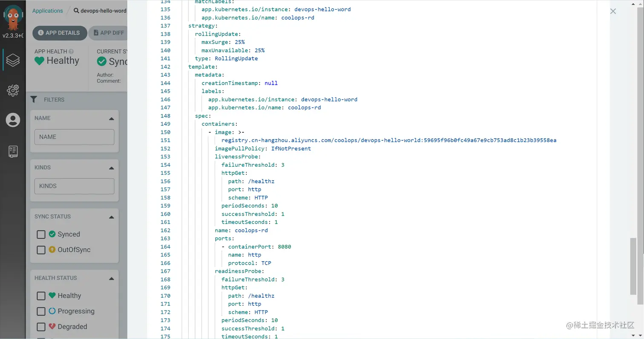Collapse the SYNC STATUS filter section

(111, 217)
